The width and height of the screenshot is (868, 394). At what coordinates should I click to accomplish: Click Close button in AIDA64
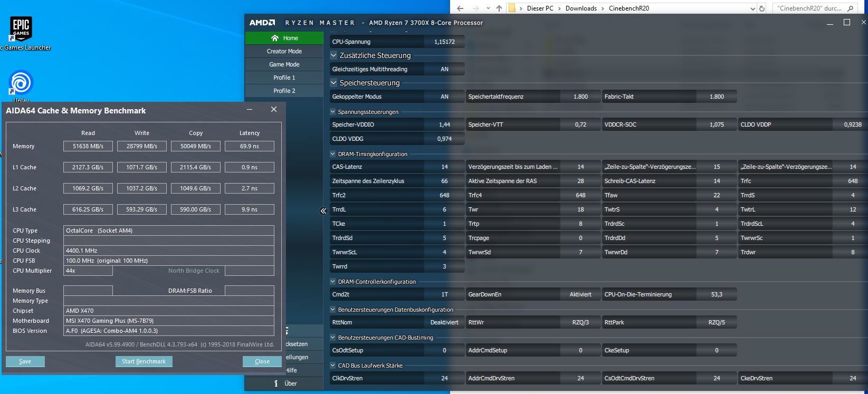pyautogui.click(x=262, y=361)
